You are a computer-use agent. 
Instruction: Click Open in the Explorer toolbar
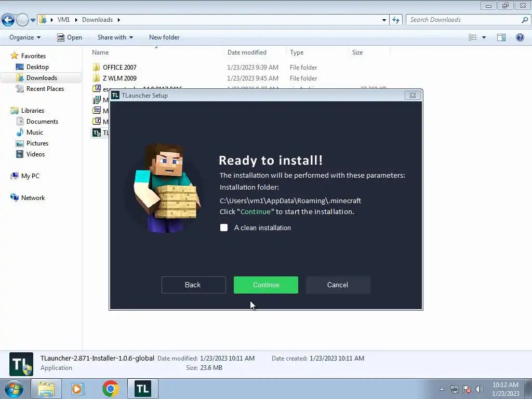(70, 37)
